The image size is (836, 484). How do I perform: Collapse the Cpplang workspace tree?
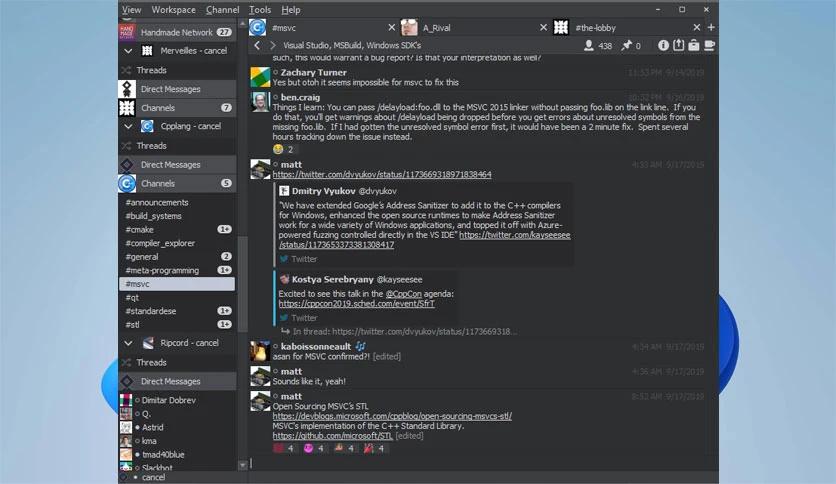point(128,126)
